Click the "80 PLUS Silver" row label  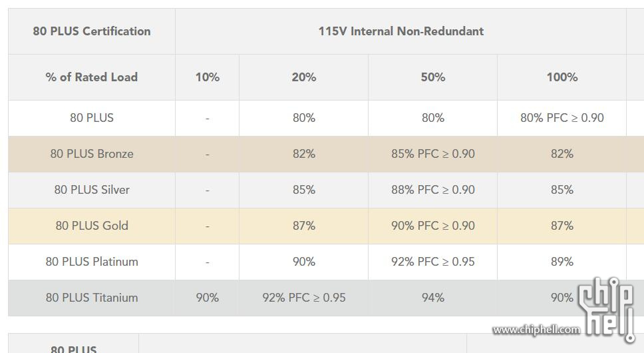tap(92, 190)
